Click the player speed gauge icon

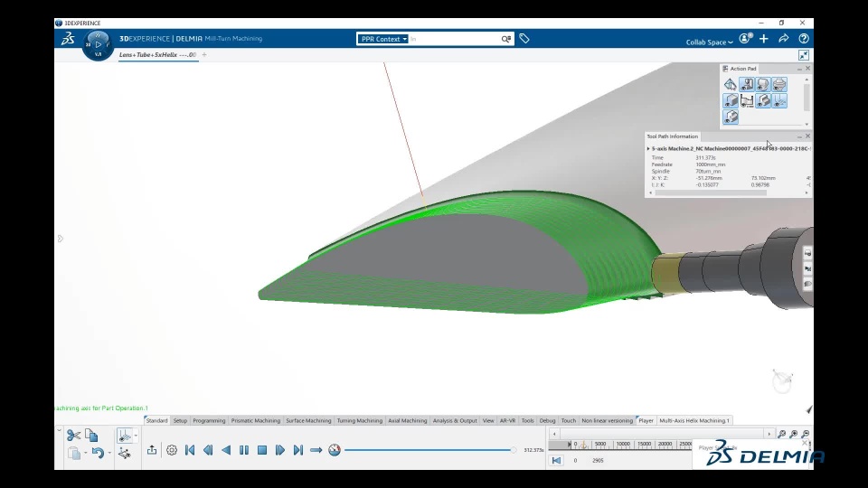coord(335,450)
